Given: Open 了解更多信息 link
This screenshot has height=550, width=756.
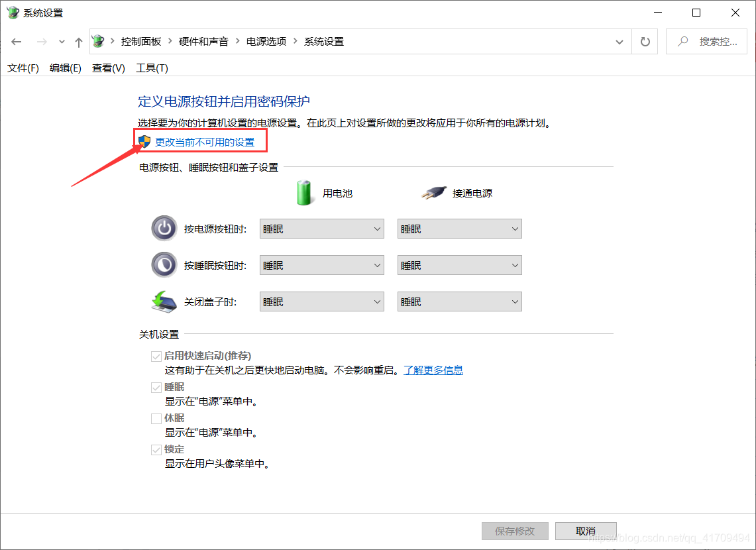Looking at the screenshot, I should [433, 370].
